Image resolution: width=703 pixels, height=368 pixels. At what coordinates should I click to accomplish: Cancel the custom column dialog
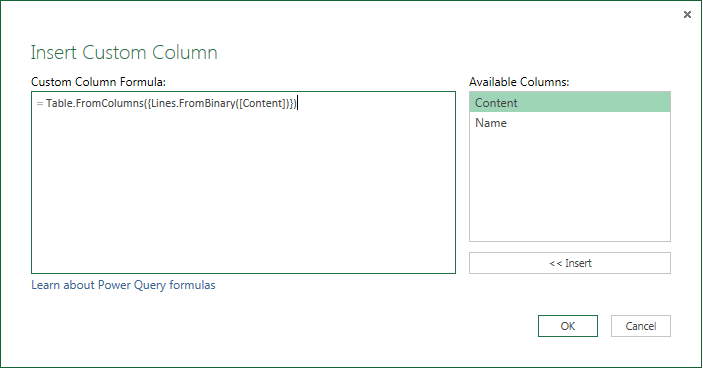[x=641, y=326]
